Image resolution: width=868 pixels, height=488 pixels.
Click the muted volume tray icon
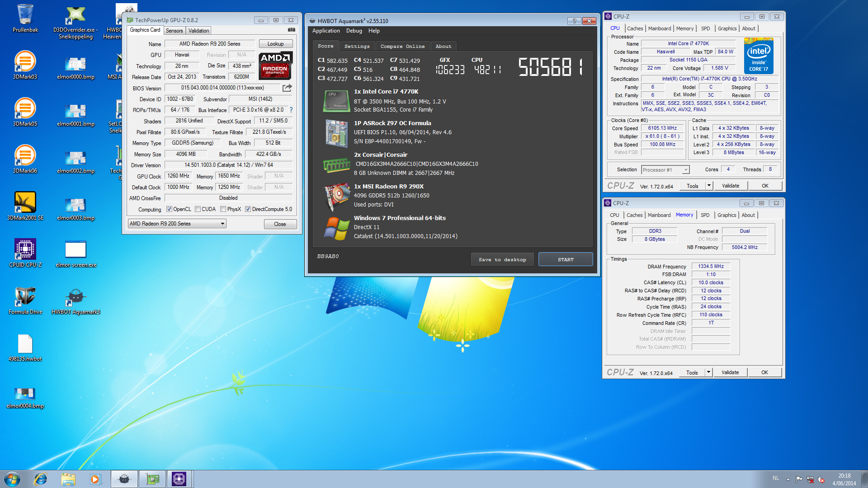[821, 479]
